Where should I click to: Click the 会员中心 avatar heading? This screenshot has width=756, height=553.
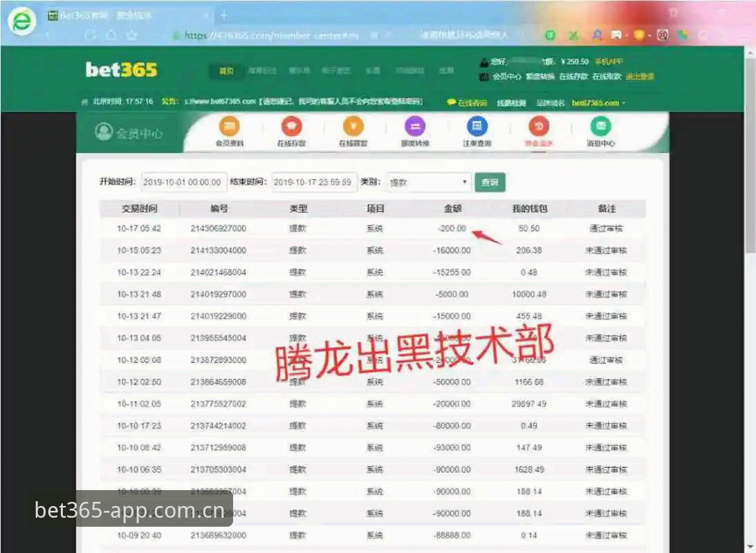click(x=128, y=132)
